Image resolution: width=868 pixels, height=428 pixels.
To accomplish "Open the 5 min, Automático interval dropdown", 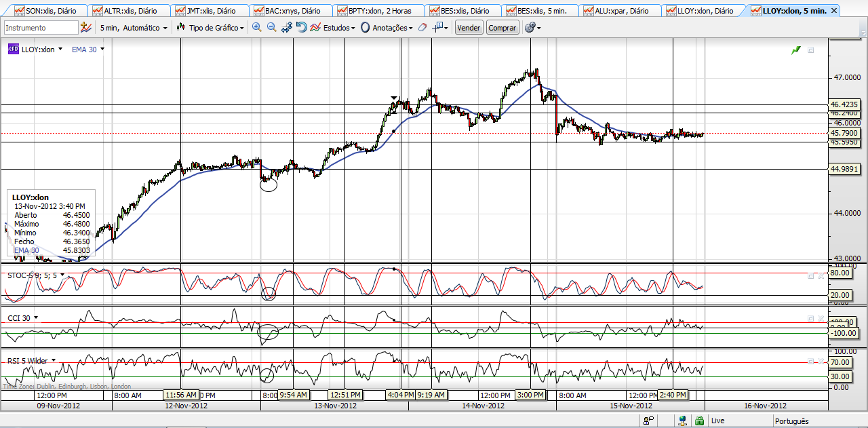I will click(133, 28).
